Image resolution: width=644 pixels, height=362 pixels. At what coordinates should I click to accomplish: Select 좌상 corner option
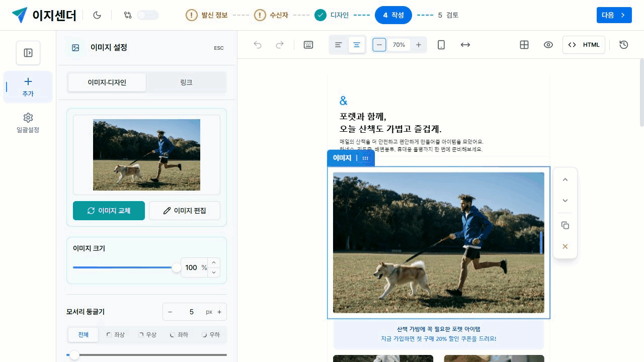click(115, 335)
